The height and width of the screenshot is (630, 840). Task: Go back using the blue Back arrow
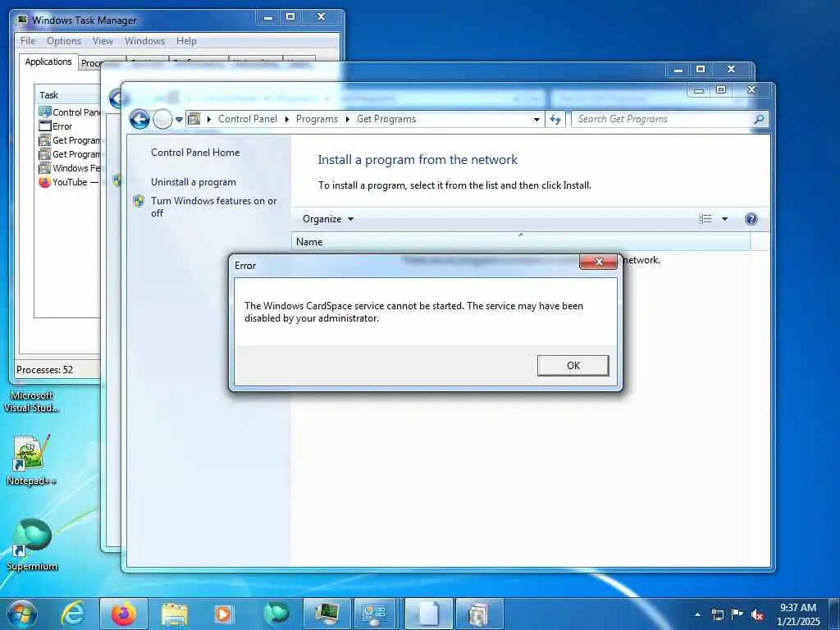(x=139, y=119)
